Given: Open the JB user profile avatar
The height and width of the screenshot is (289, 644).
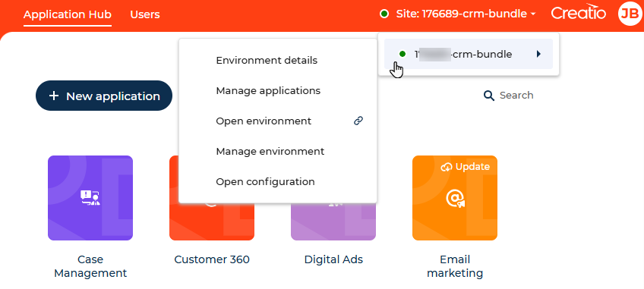Looking at the screenshot, I should [630, 14].
